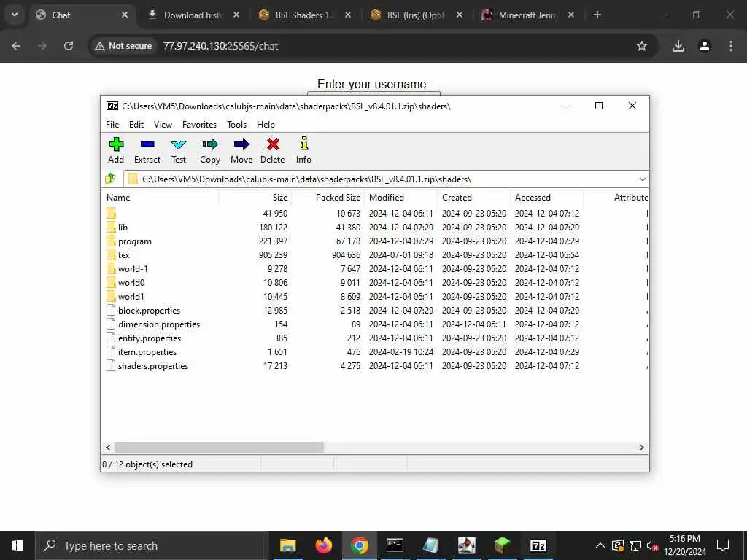Open Windows Start menu
Screen dimensions: 747x560
point(18,545)
